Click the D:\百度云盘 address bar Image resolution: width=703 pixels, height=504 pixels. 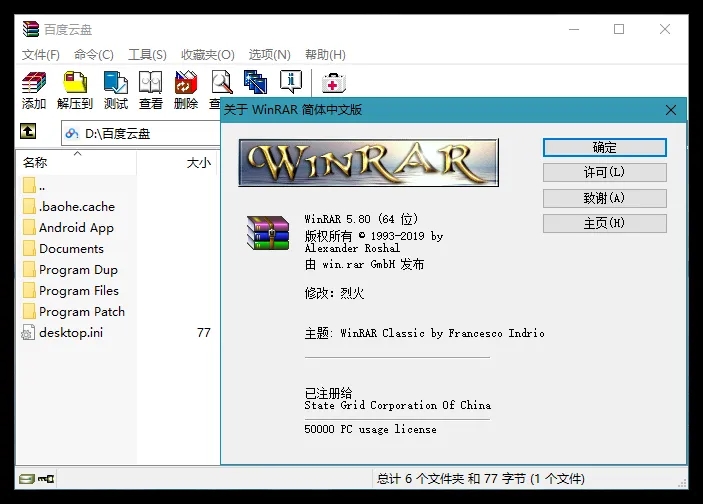point(141,133)
